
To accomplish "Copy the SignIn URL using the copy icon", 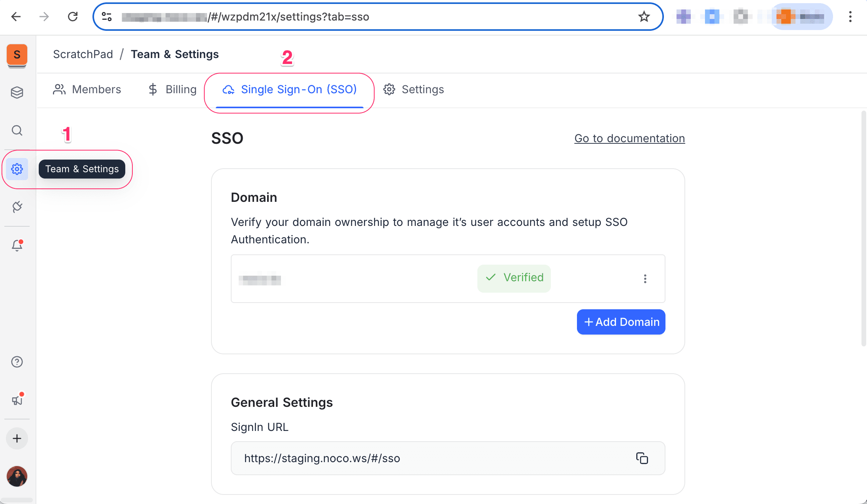I will click(x=642, y=458).
